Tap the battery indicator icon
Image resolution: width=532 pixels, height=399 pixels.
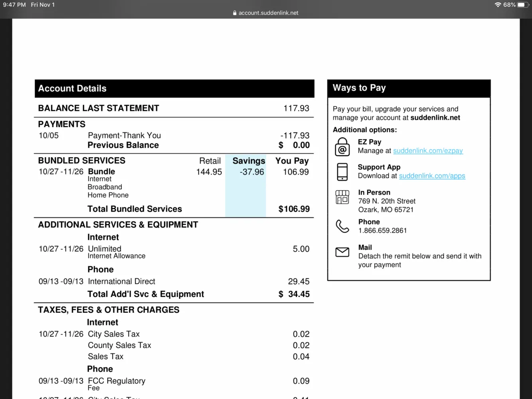(x=523, y=5)
